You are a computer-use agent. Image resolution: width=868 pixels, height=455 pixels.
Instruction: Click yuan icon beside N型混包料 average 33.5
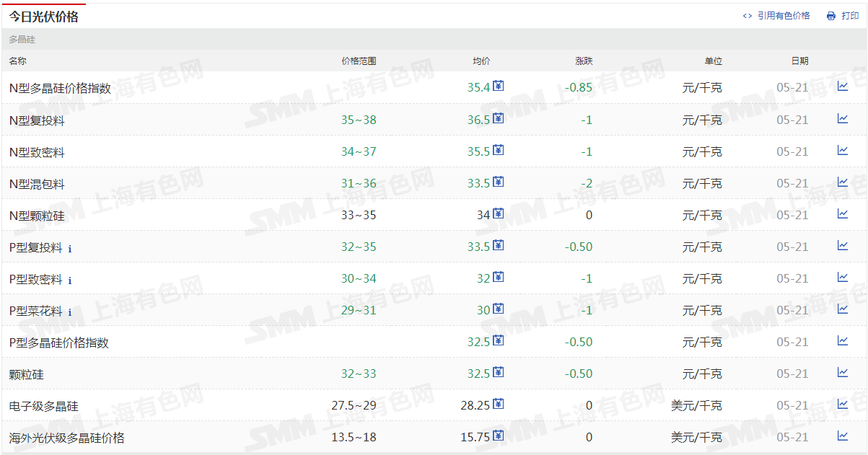[498, 182]
